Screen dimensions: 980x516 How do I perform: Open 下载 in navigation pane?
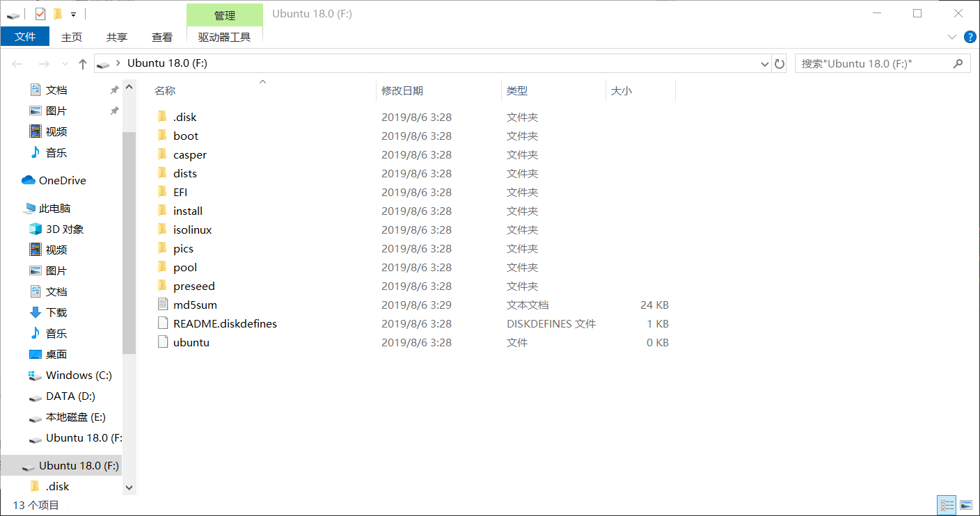point(56,312)
